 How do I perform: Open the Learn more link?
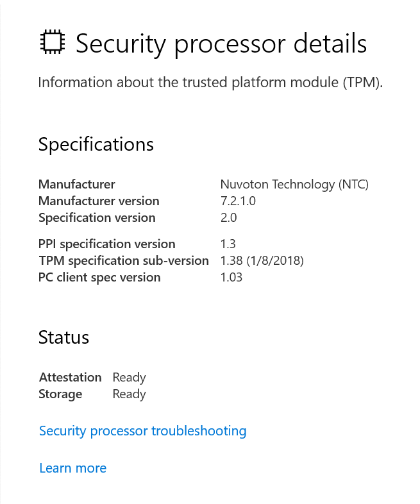pos(72,468)
